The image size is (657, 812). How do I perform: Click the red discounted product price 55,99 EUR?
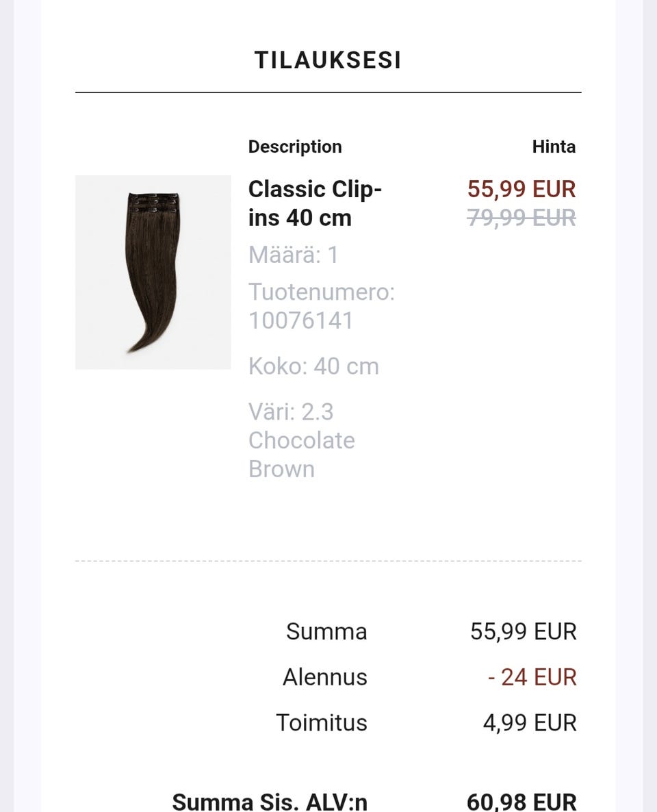[521, 189]
